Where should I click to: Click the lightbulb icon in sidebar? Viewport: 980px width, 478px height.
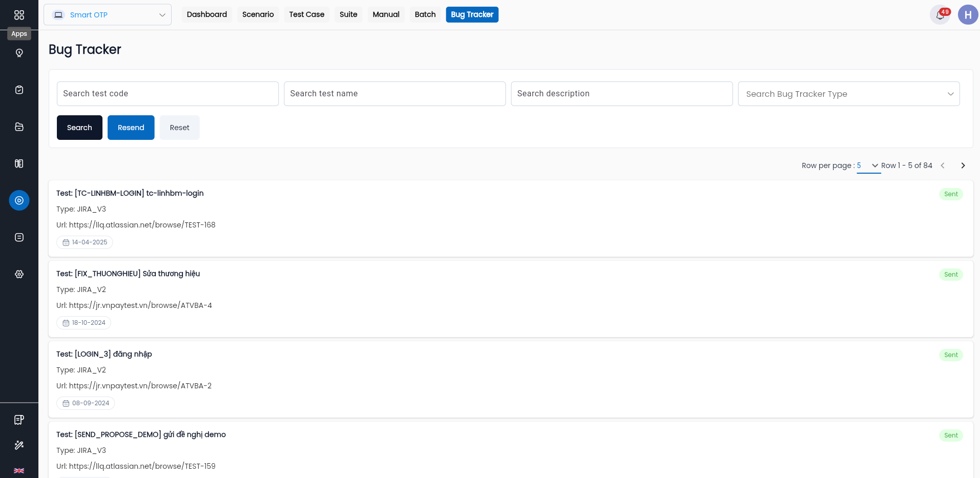(x=19, y=53)
